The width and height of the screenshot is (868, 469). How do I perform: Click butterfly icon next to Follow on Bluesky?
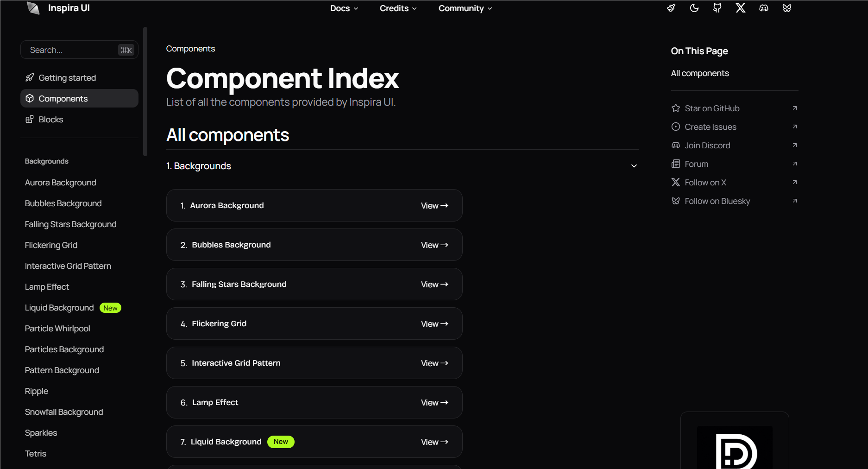tap(676, 201)
